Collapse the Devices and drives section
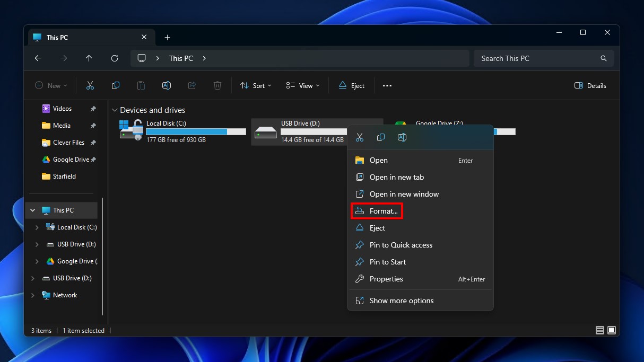 [x=115, y=110]
